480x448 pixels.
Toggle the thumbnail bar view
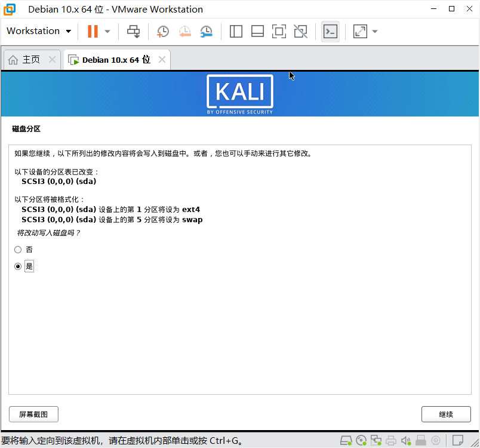(x=257, y=31)
